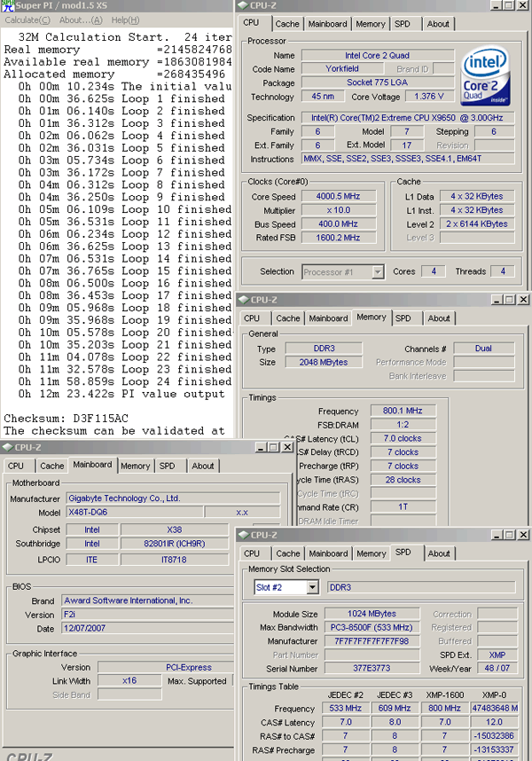Click the title icon of the CPU-Z SPD window
The width and height of the screenshot is (532, 761).
(x=244, y=535)
